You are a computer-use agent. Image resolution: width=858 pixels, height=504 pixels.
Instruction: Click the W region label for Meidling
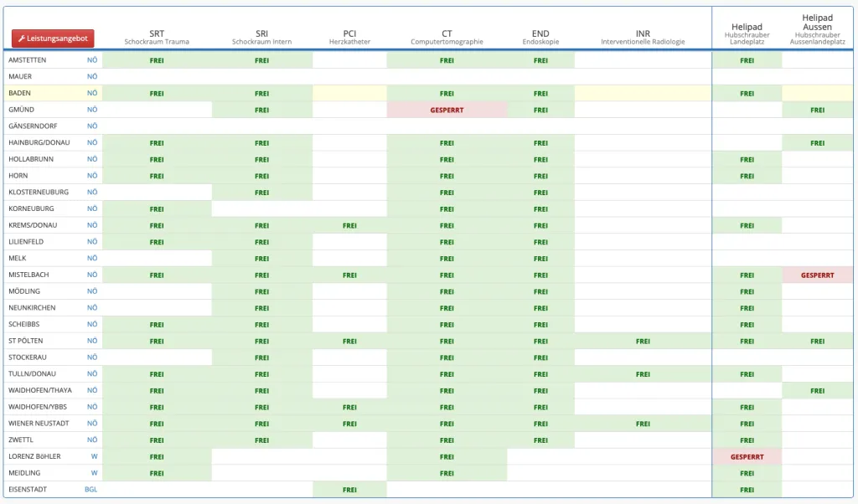pos(94,473)
